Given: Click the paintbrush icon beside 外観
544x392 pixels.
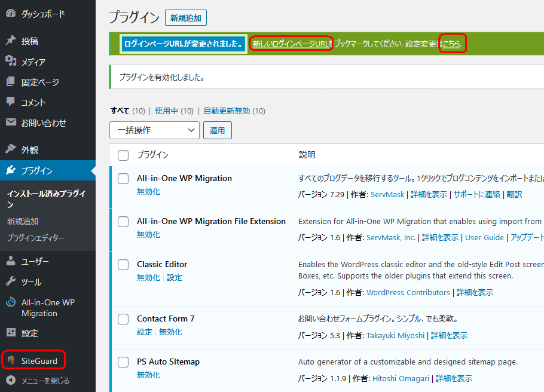Looking at the screenshot, I should click(x=11, y=149).
